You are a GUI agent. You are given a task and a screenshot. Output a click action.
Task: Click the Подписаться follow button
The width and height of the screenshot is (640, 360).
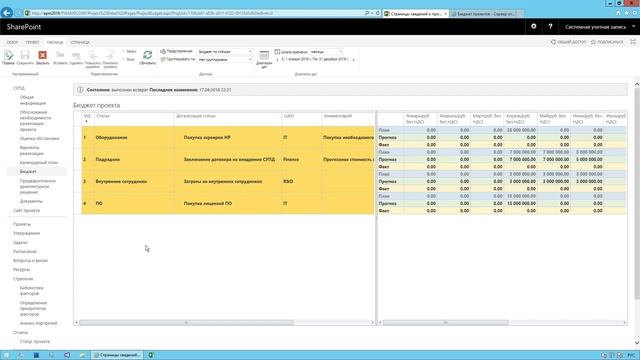(x=607, y=42)
